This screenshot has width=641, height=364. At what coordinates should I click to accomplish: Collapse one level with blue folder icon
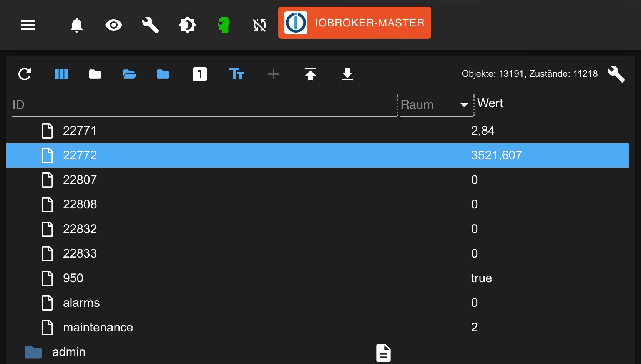(x=163, y=74)
